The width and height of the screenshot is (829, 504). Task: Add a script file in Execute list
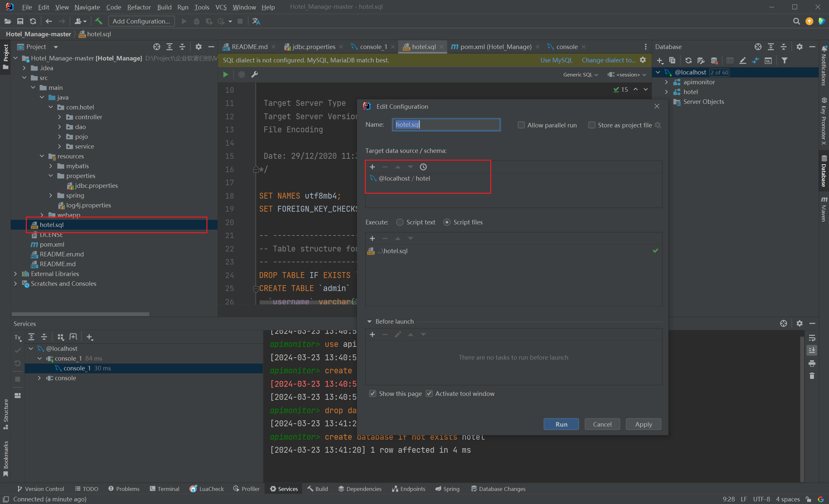point(372,238)
